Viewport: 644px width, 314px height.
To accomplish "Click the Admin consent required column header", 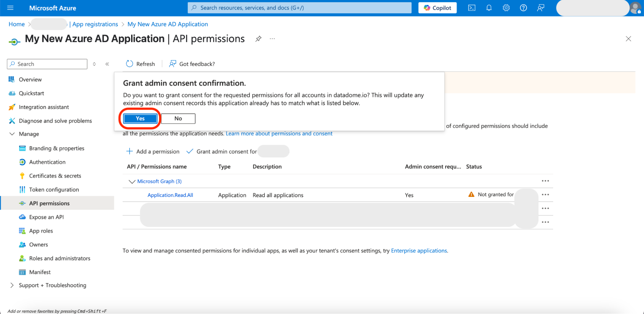I will [433, 167].
